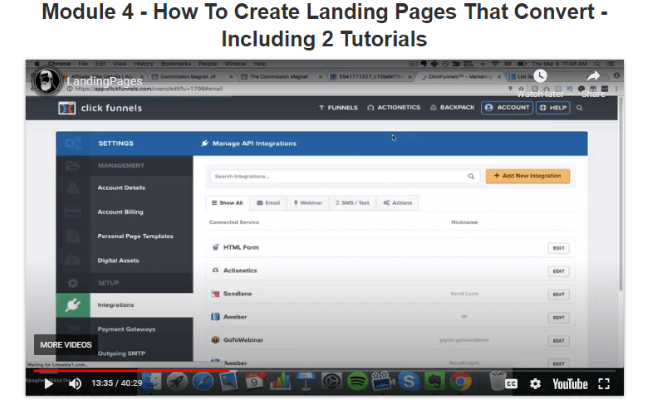
Task: Click the Settings gears icon
Action: 73,143
